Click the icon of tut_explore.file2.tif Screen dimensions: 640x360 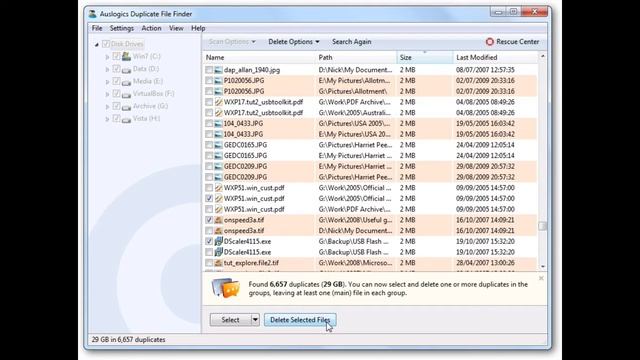pyautogui.click(x=218, y=263)
